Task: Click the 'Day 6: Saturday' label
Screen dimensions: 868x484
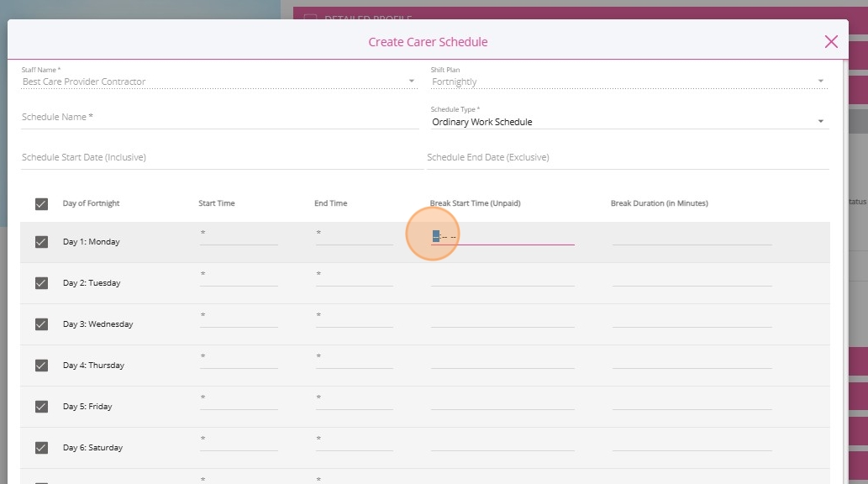Action: pyautogui.click(x=93, y=448)
